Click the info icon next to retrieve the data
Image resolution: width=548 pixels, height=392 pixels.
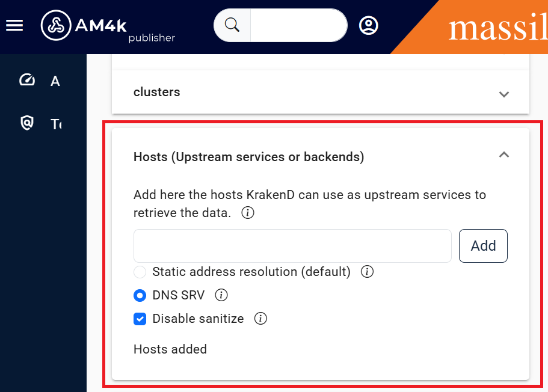click(247, 213)
